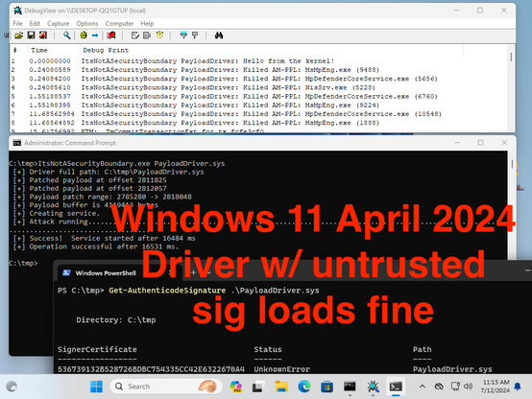Click the volume speaker icon in system tray

pyautogui.click(x=469, y=387)
